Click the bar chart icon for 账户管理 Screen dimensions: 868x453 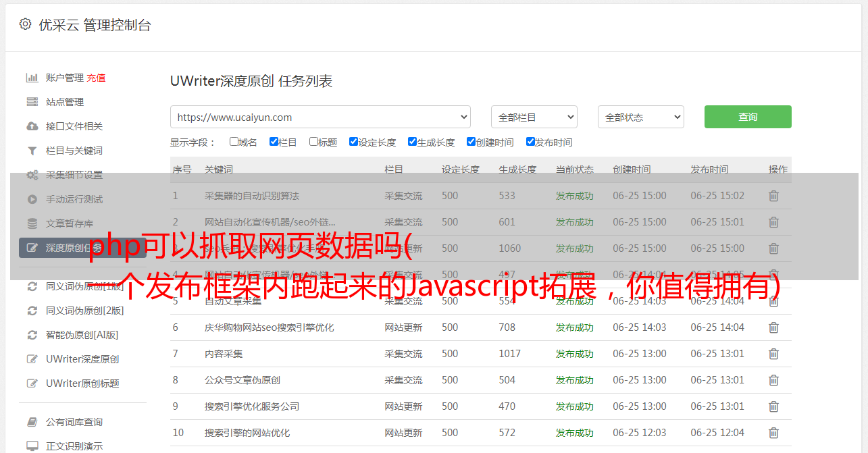click(x=32, y=78)
